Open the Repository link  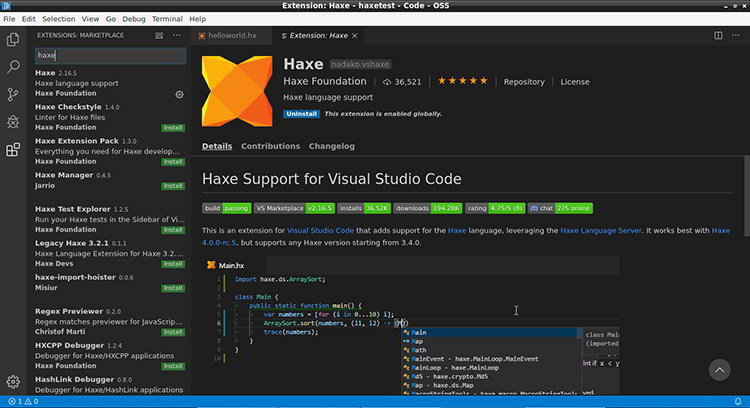(x=524, y=82)
